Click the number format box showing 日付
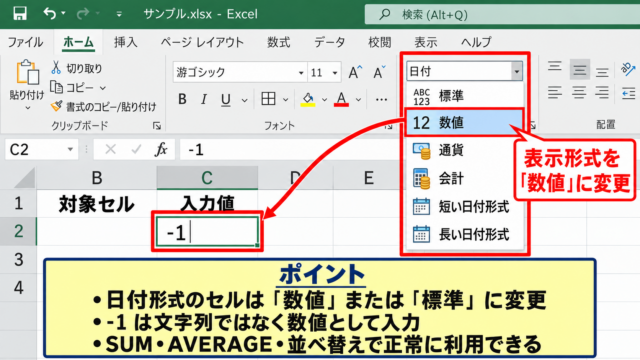 (464, 71)
